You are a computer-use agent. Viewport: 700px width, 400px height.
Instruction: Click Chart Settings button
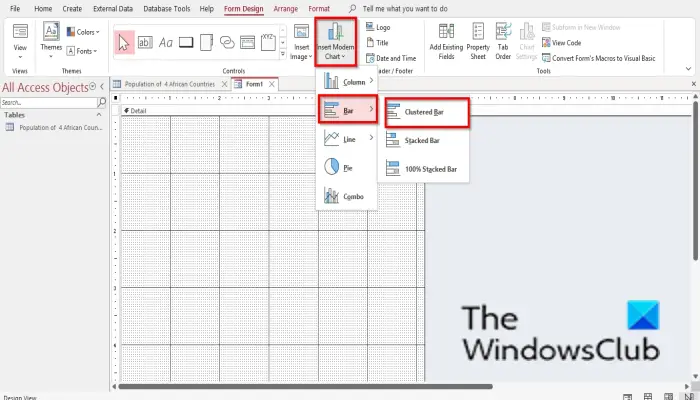point(527,42)
